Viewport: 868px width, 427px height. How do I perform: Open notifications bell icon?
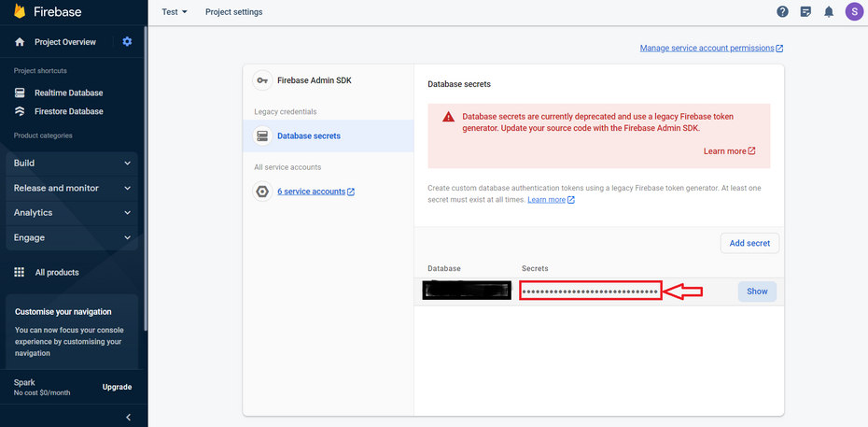829,12
